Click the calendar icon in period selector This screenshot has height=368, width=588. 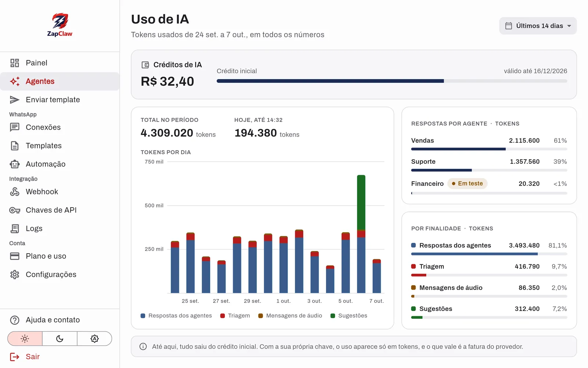pos(509,26)
